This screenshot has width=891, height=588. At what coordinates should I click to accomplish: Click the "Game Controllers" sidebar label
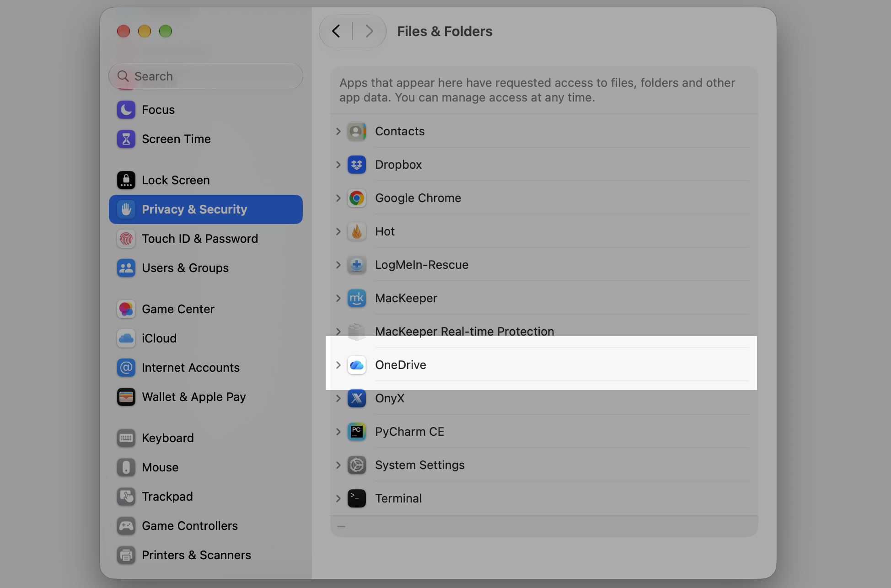tap(190, 526)
